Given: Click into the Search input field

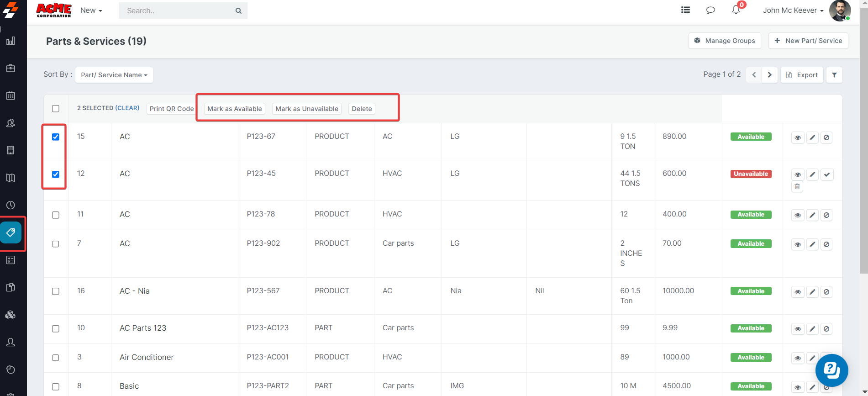Looking at the screenshot, I should pyautogui.click(x=178, y=11).
